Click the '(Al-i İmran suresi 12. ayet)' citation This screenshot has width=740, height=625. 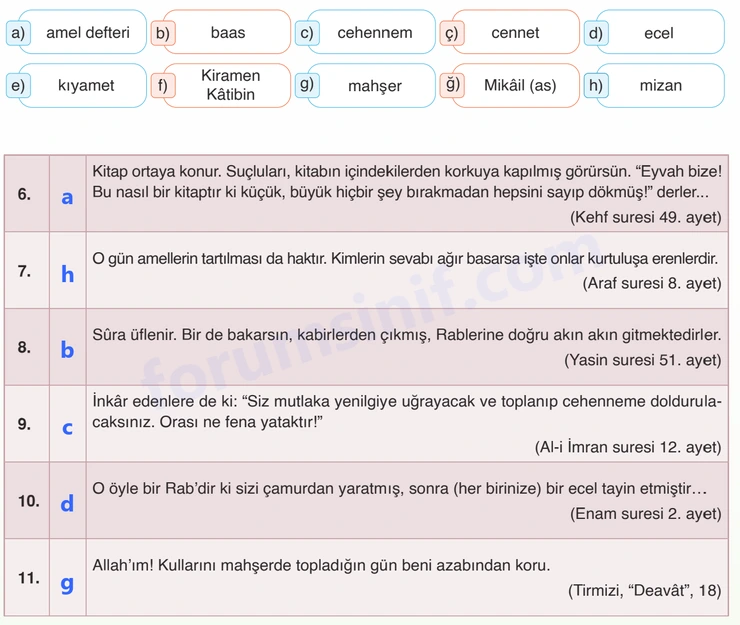click(628, 447)
